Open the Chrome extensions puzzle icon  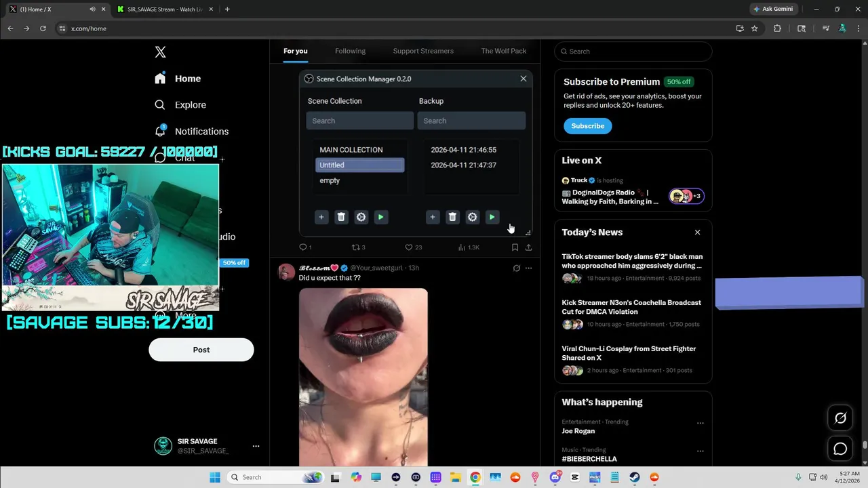(777, 28)
